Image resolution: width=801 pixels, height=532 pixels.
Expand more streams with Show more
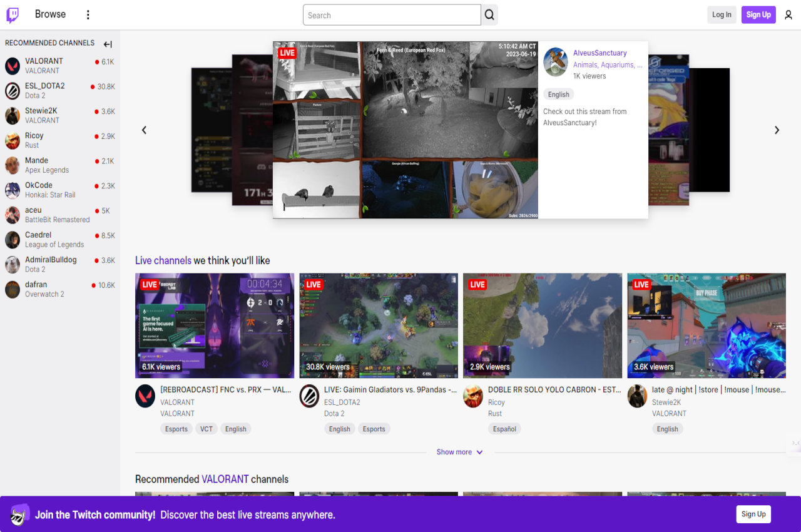[x=459, y=451]
